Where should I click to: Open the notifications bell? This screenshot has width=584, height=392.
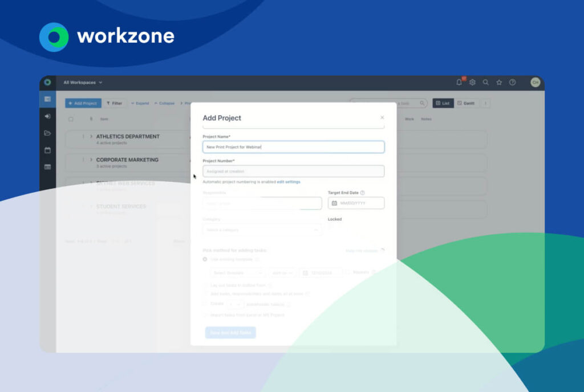[459, 82]
